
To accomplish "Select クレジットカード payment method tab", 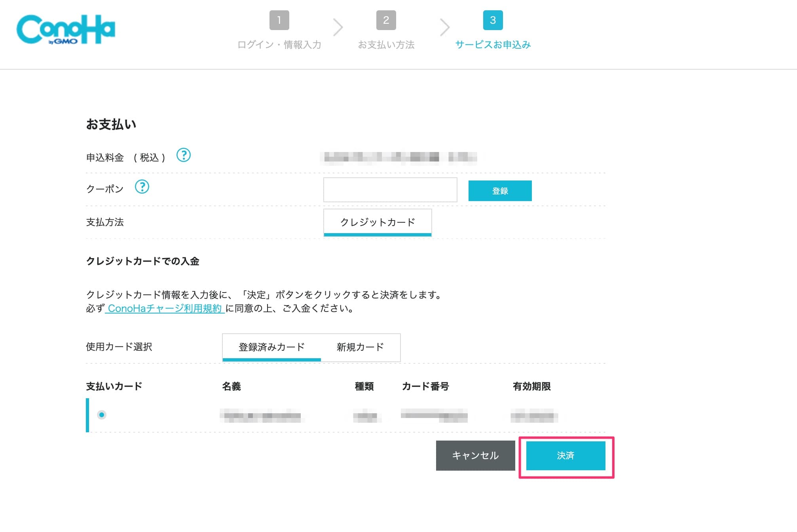I will [x=378, y=222].
